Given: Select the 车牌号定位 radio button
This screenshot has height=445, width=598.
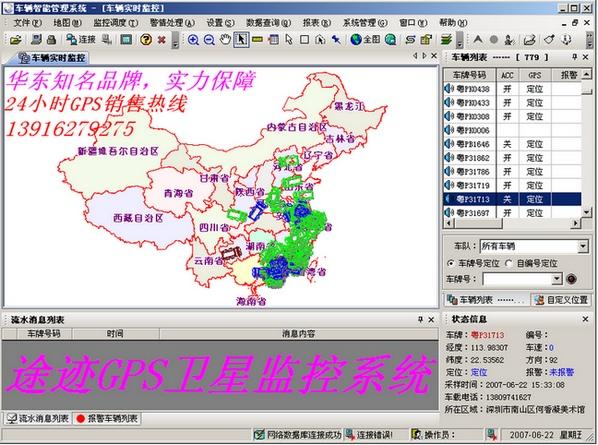Looking at the screenshot, I should point(451,263).
